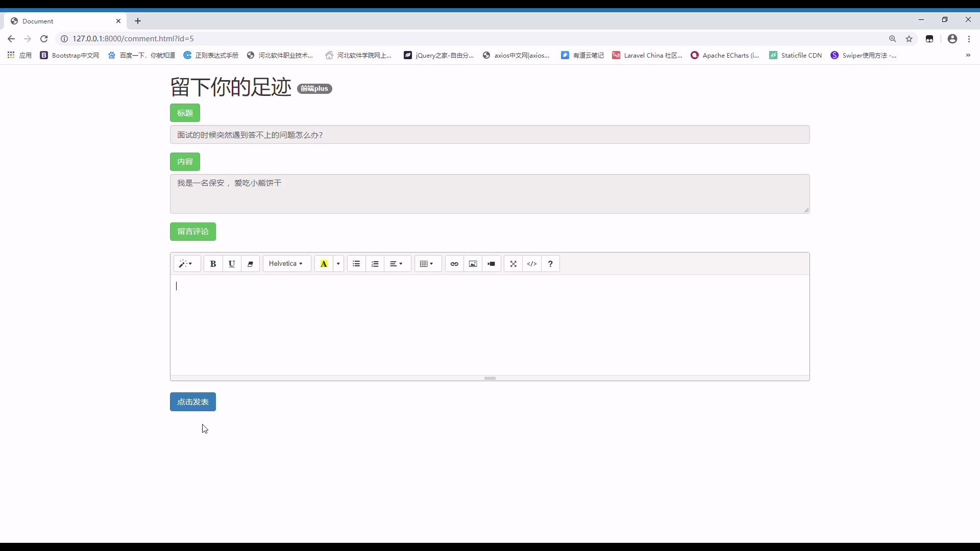Open the browser extension icon
The height and width of the screenshot is (551, 980).
click(929, 39)
